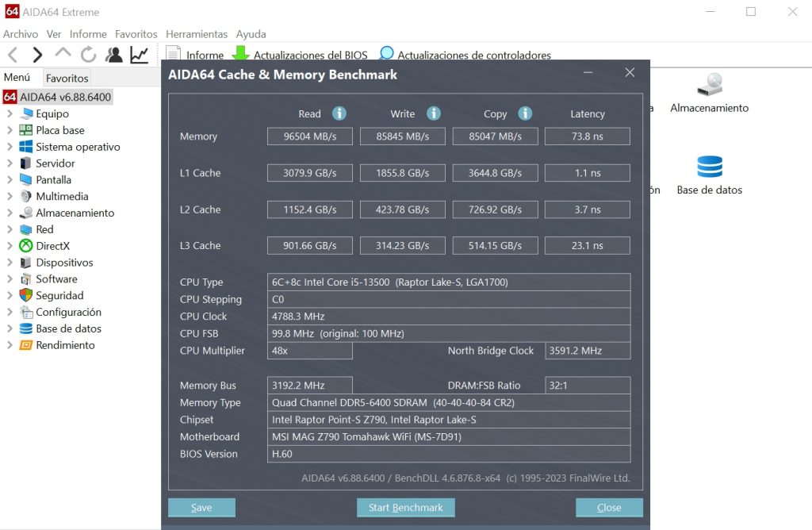Expand the Equipo tree node
The image size is (812, 530).
(x=10, y=113)
